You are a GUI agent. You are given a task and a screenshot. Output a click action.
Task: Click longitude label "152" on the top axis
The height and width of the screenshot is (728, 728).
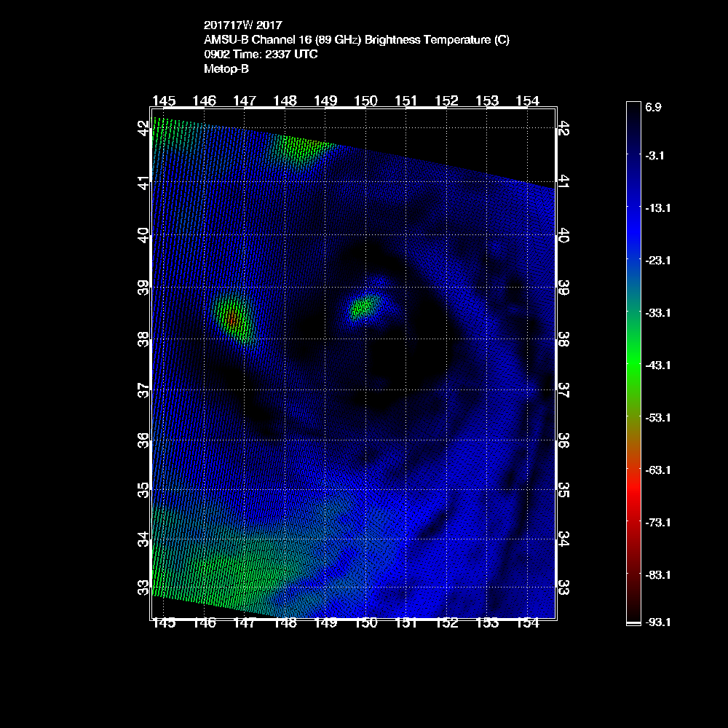[x=447, y=100]
